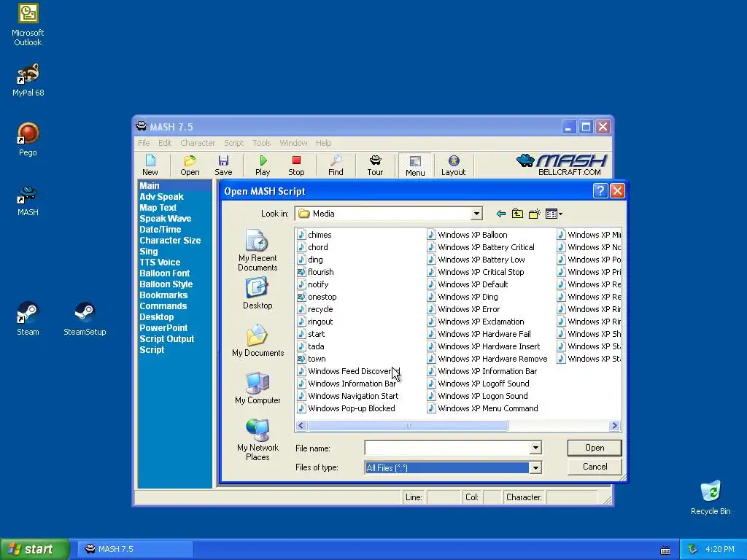Click the Open folder toolbar icon in MASH
The image size is (747, 560).
[190, 165]
